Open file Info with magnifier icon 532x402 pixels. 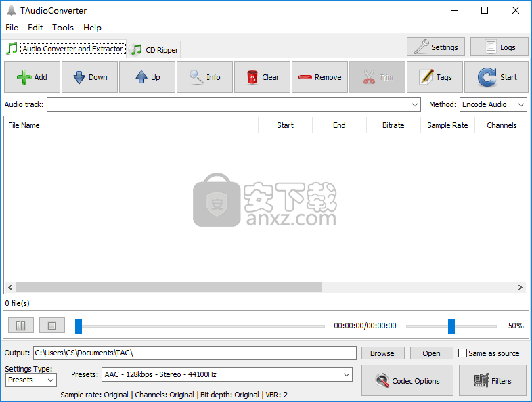coord(204,77)
